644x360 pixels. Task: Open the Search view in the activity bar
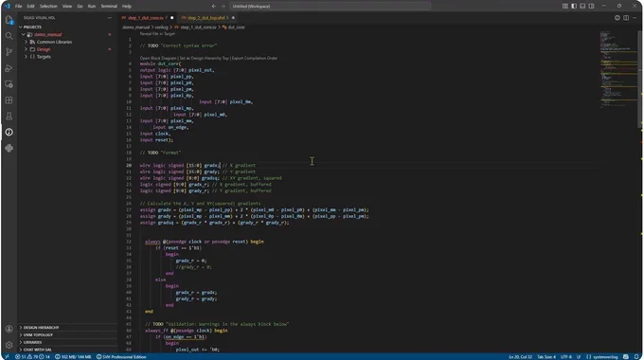(9, 36)
